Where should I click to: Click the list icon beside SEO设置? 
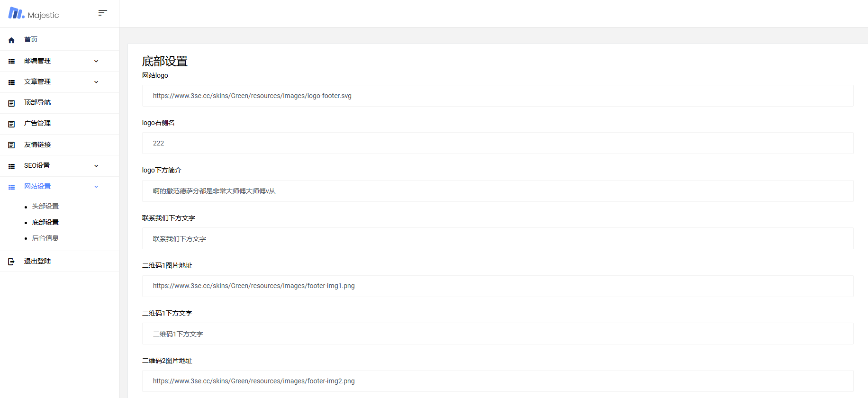11,166
